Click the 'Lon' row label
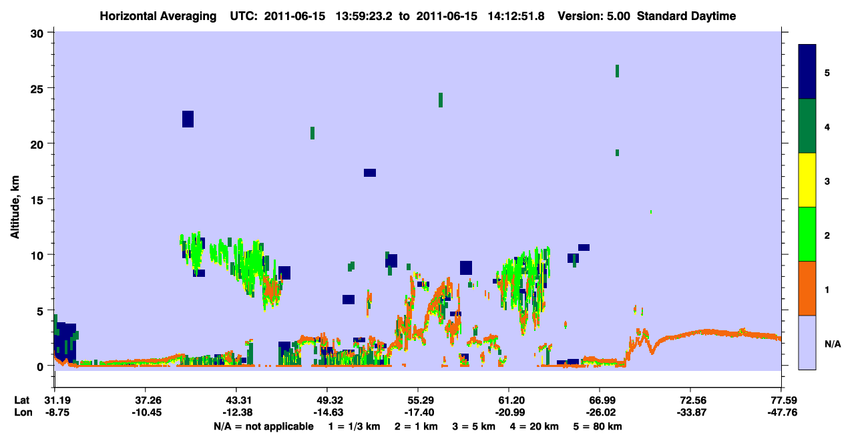The image size is (868, 445). point(23,412)
